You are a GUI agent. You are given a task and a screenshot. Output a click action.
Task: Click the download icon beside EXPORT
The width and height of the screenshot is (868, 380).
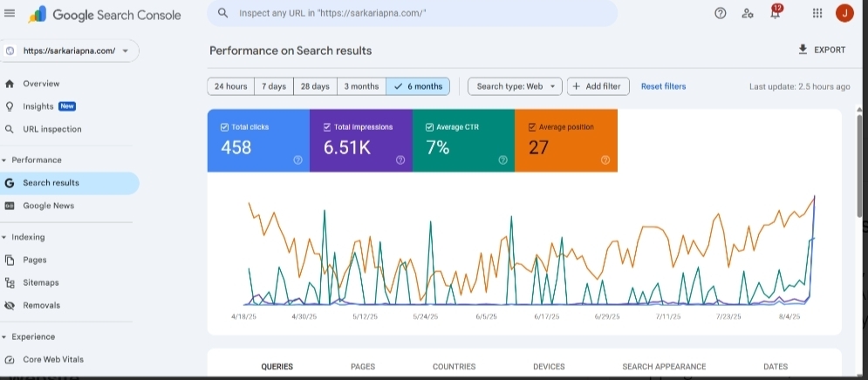tap(803, 50)
